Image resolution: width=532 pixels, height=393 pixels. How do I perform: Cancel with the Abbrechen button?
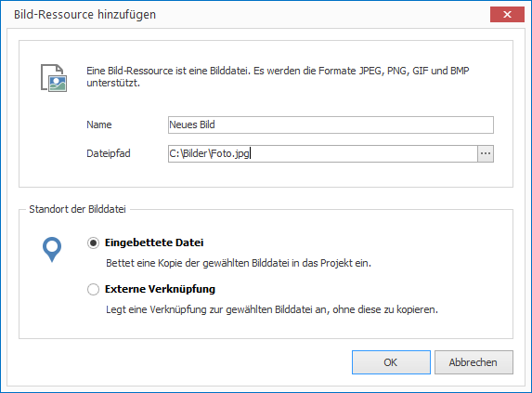click(x=474, y=362)
